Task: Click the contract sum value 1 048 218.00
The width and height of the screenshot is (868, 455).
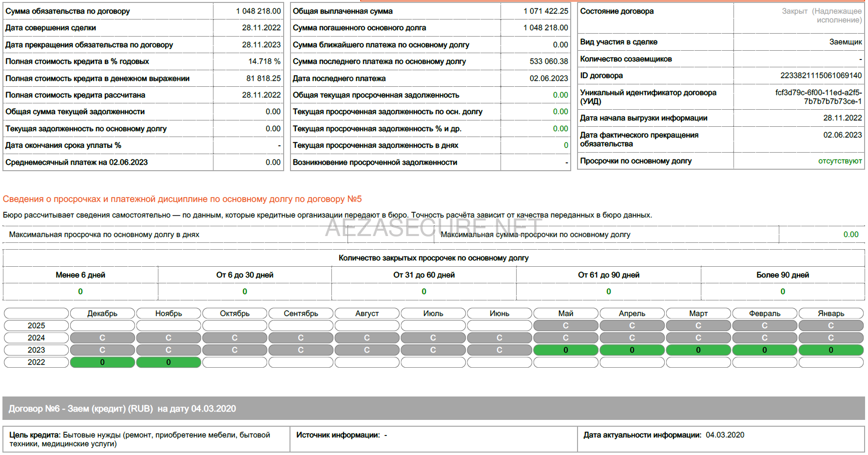Action: (x=258, y=11)
